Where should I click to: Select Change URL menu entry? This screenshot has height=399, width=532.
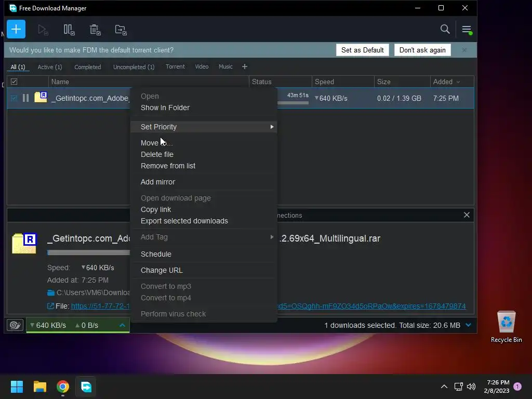click(162, 270)
